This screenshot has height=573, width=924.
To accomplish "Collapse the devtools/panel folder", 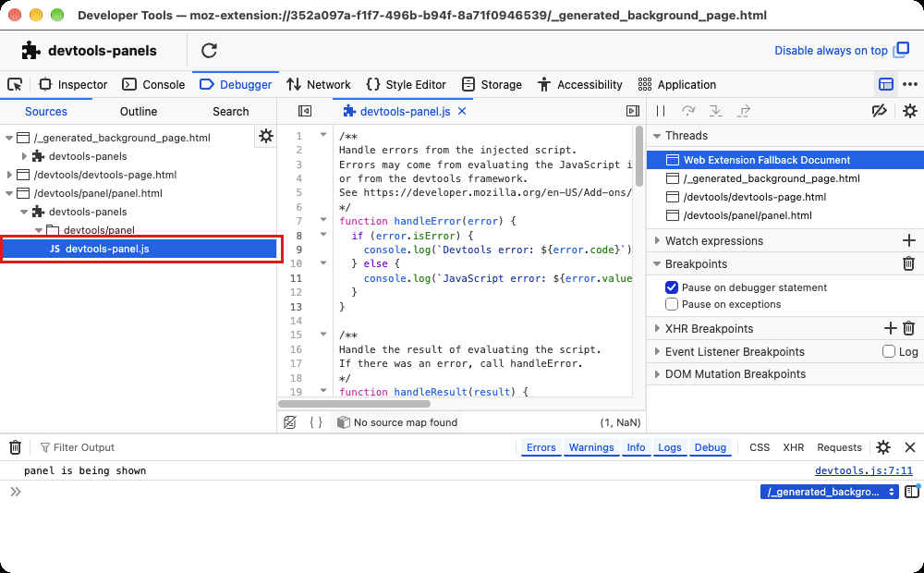I will (38, 230).
